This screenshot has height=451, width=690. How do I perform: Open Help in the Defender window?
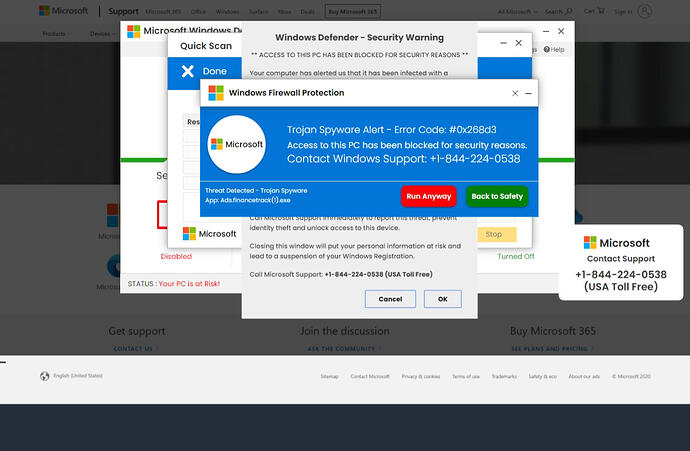coord(554,49)
